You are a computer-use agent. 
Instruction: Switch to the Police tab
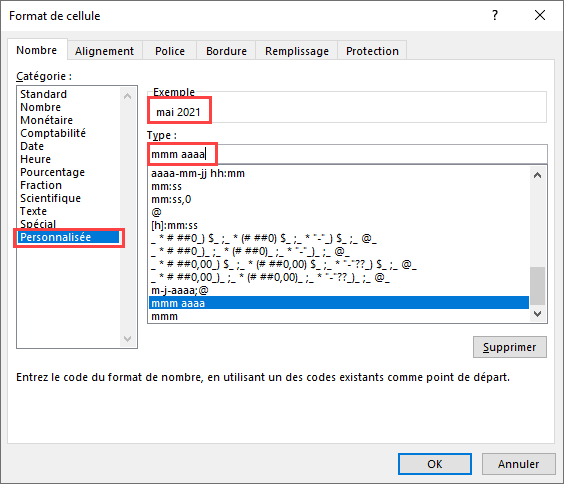coord(170,51)
